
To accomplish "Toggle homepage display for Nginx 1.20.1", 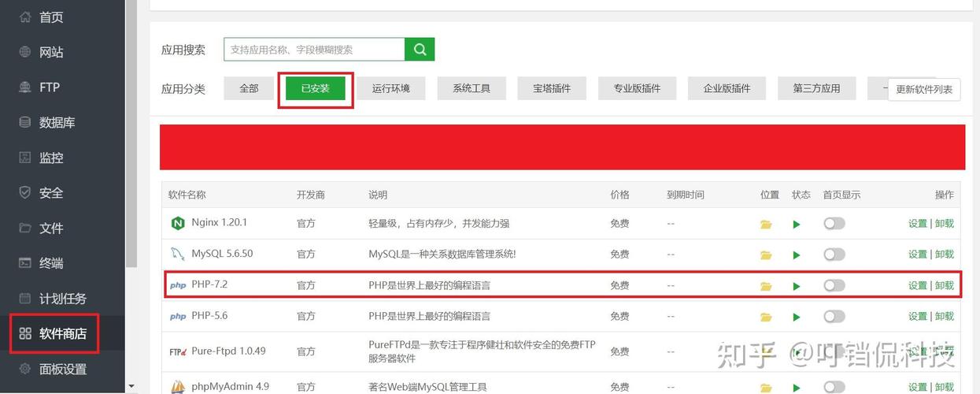I will (834, 223).
